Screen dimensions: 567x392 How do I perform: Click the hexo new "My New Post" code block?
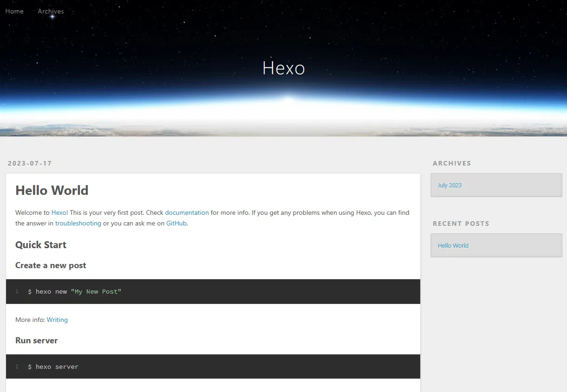click(x=74, y=291)
